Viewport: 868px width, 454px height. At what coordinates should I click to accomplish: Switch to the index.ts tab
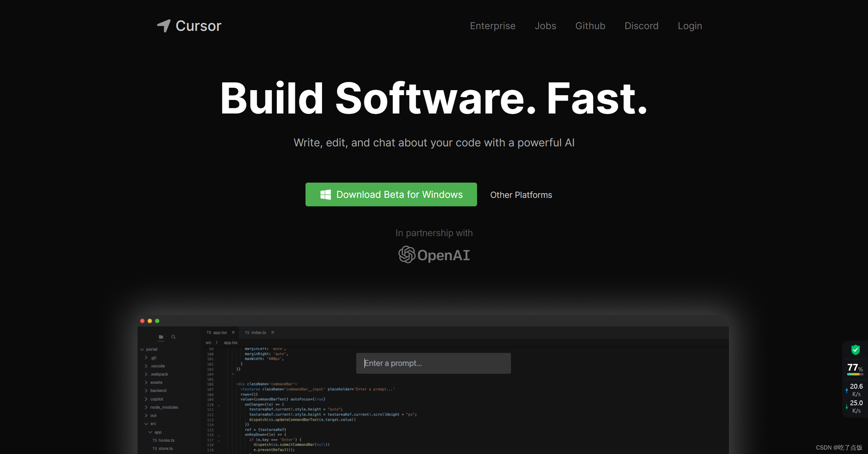258,332
